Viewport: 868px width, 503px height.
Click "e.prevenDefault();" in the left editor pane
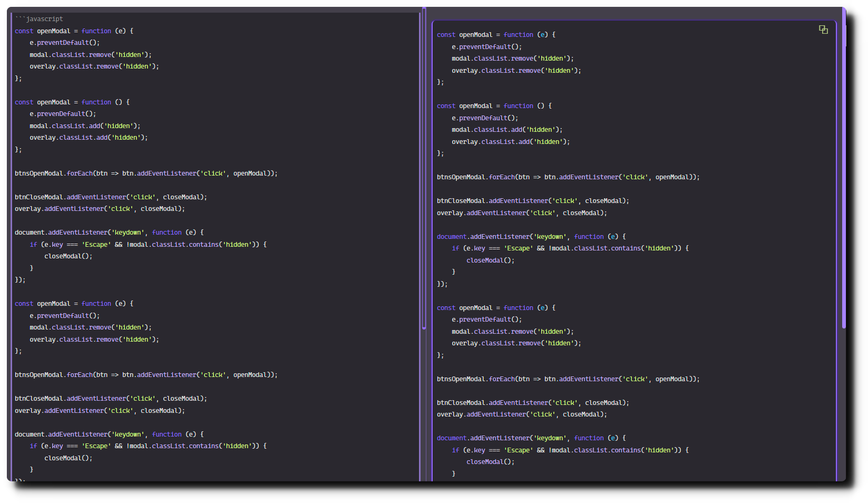click(x=63, y=114)
